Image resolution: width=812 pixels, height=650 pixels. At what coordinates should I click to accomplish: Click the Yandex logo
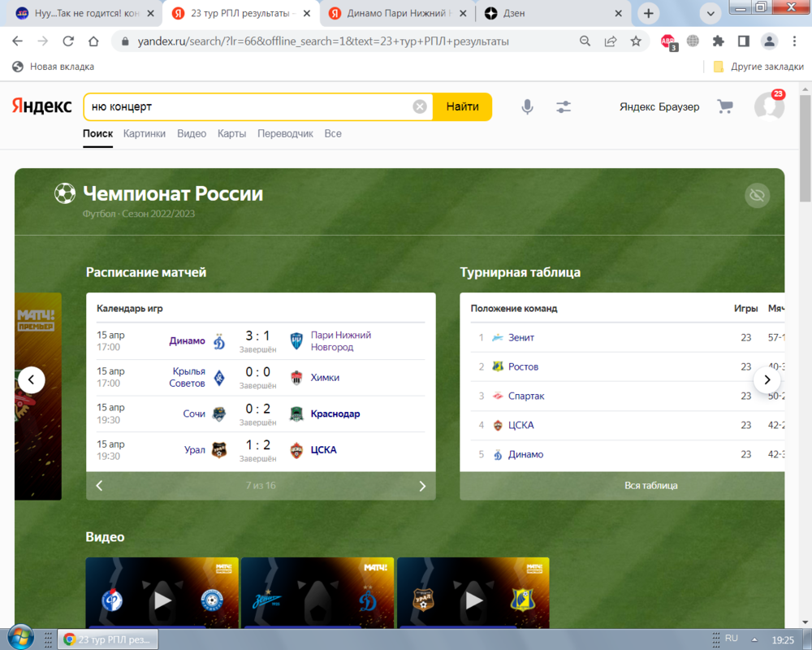click(41, 106)
